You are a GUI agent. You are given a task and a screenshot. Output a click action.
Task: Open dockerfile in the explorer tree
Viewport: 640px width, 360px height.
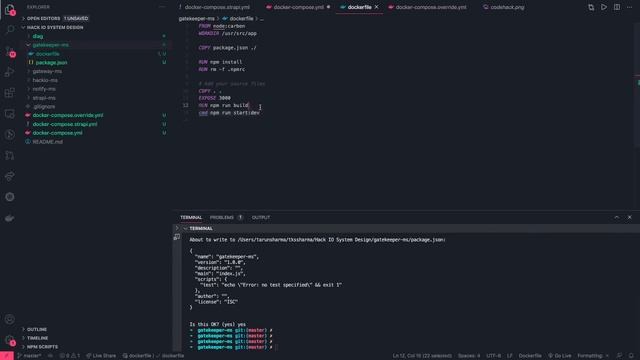[47, 54]
